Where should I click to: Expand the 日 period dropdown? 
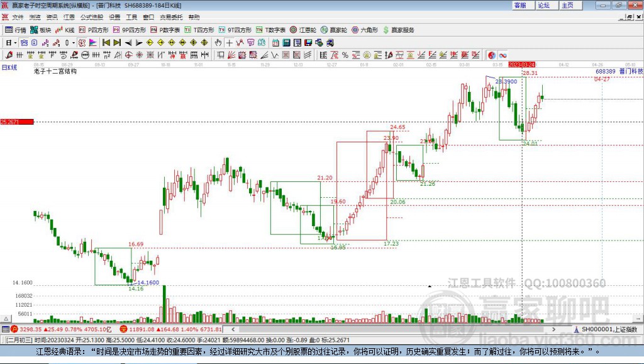click(15, 43)
